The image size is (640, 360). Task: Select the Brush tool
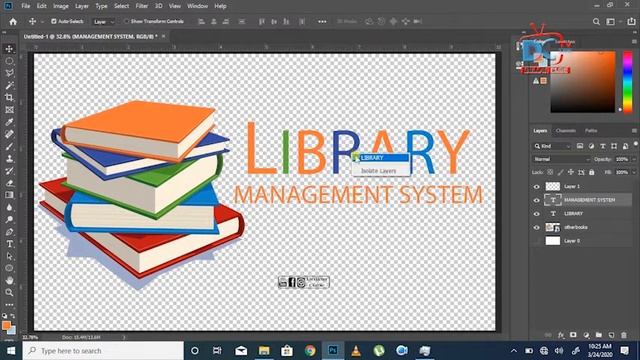point(9,146)
